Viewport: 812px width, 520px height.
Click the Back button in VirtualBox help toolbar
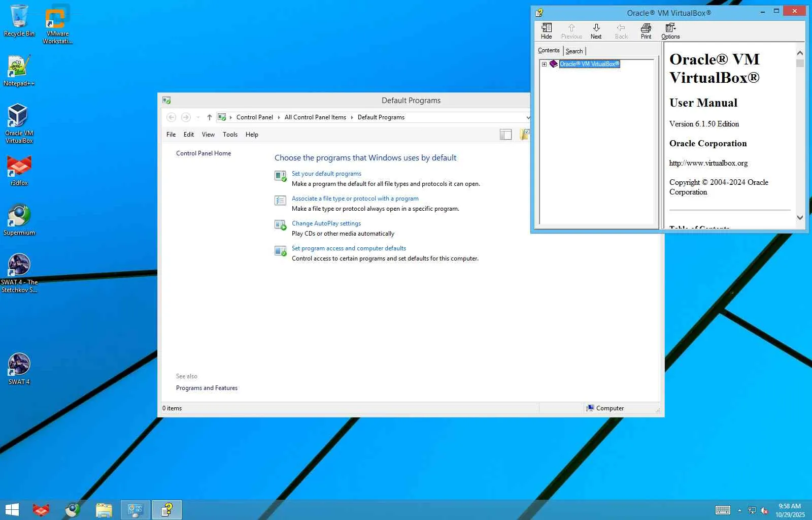(x=621, y=31)
